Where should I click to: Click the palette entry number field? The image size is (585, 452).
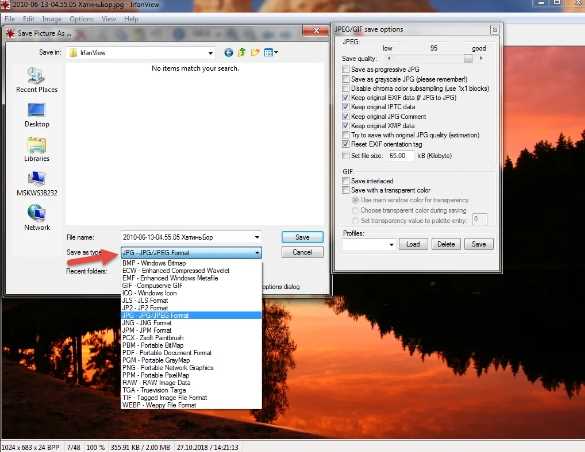tap(480, 219)
